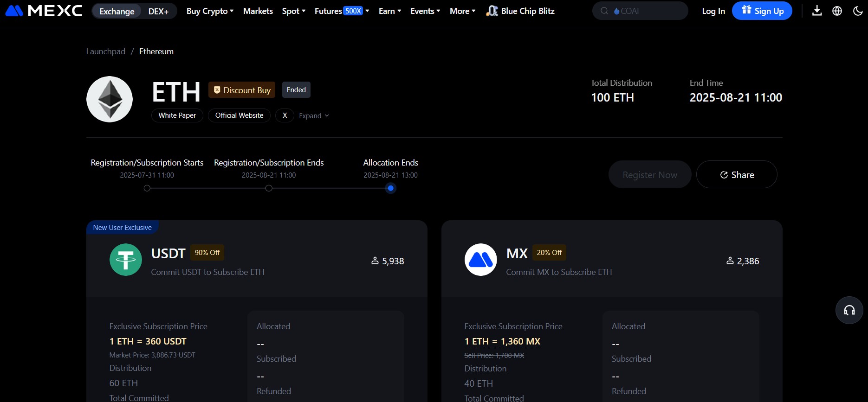Open the More dropdown menu

(x=462, y=11)
